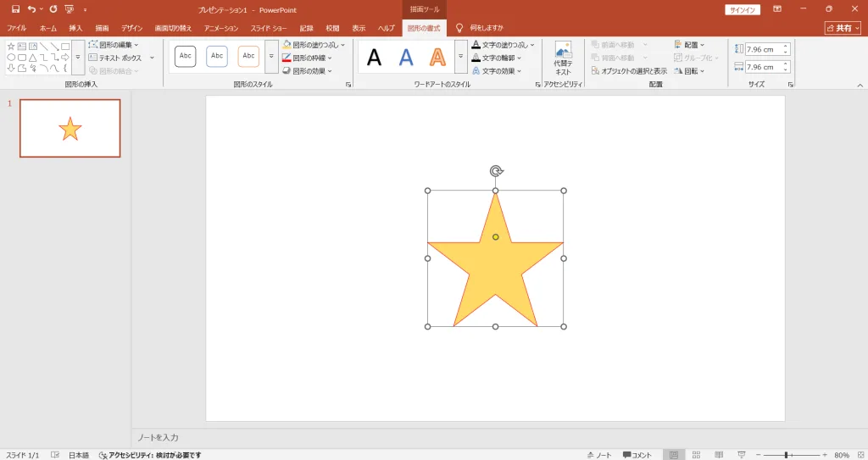Switch to normal view button in status bar
Viewport: 868px width, 460px height.
click(674, 454)
